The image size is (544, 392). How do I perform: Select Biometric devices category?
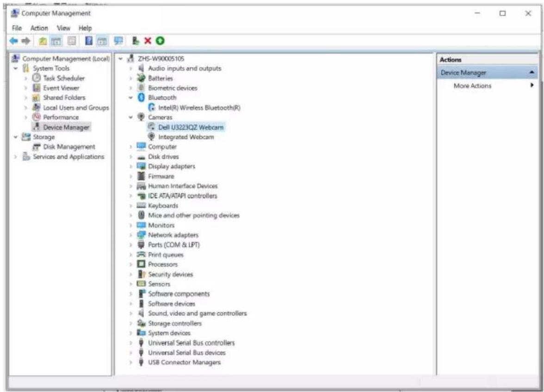point(173,88)
